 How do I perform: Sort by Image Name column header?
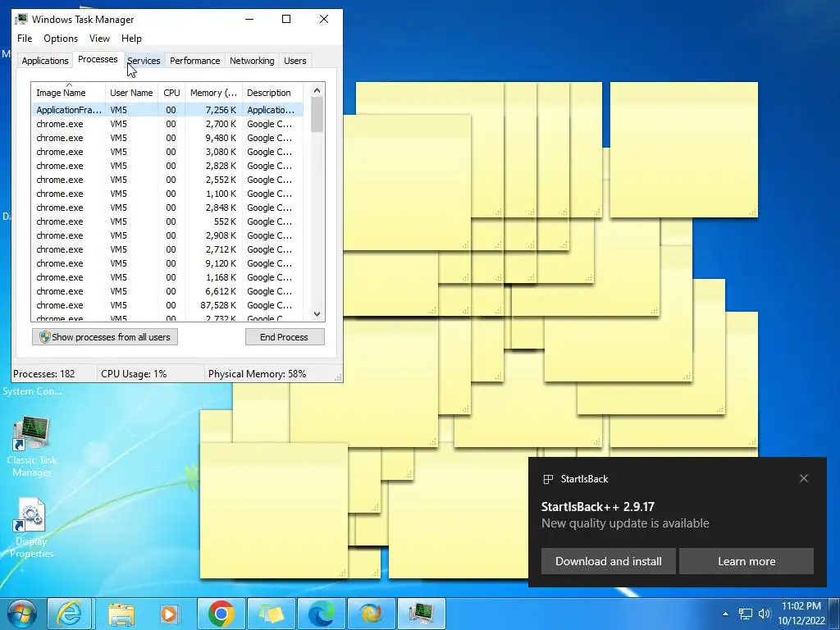coord(68,92)
